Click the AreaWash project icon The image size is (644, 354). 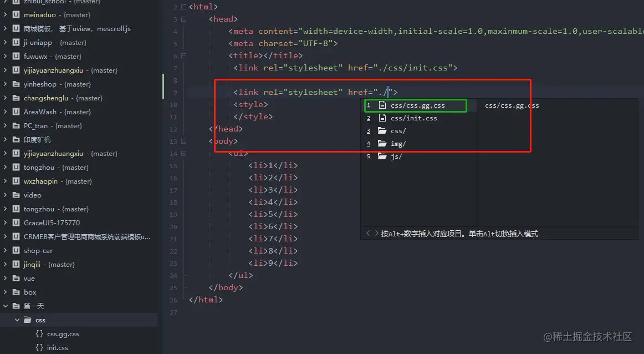click(x=16, y=112)
